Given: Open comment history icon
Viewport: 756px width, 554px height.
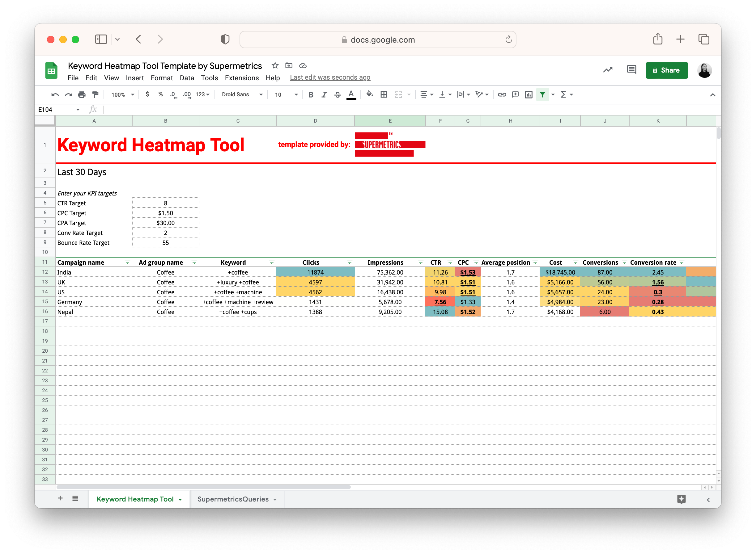Looking at the screenshot, I should click(631, 70).
